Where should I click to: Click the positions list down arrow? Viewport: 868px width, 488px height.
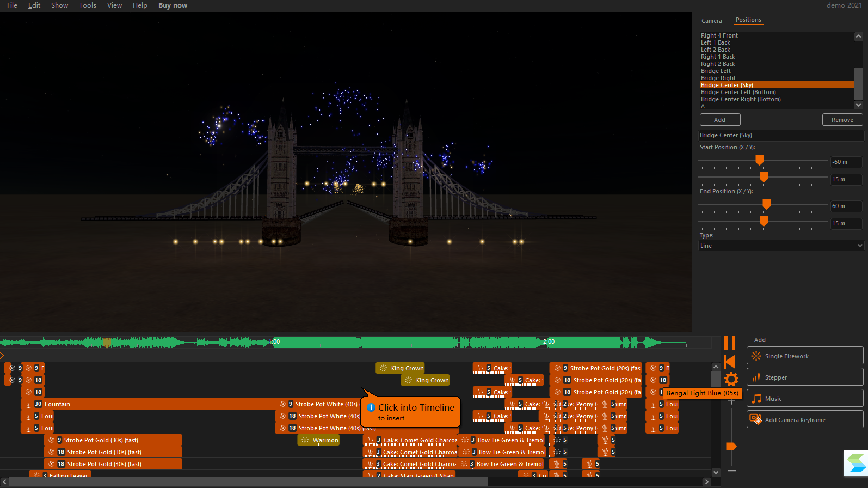[x=858, y=105]
